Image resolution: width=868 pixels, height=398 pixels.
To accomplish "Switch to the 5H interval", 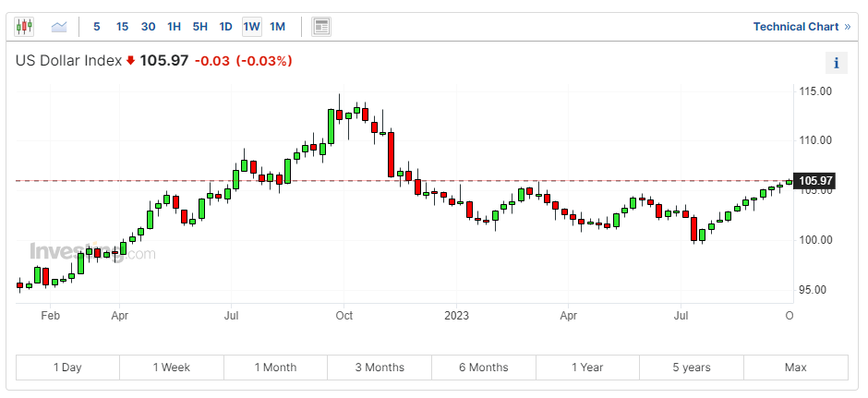I will click(x=200, y=27).
